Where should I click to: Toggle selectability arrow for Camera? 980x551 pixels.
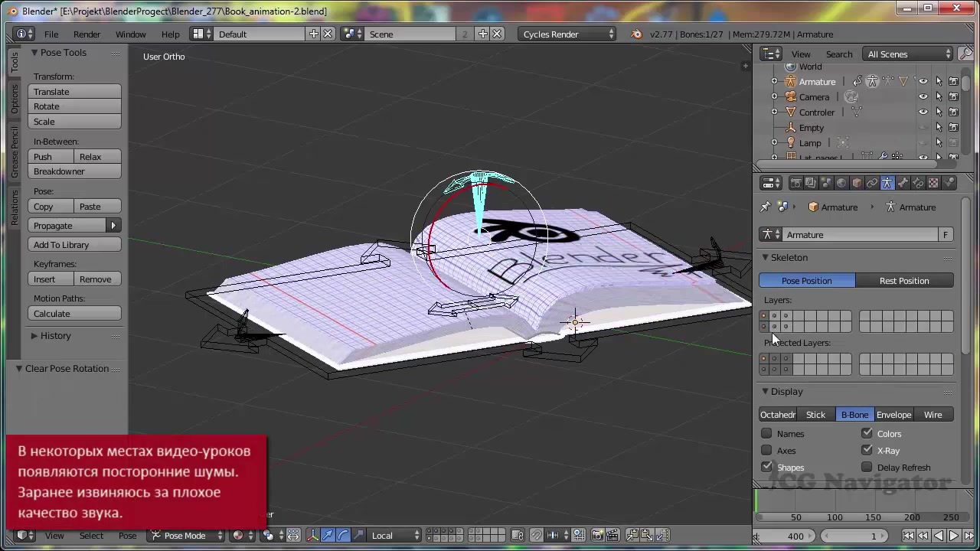point(939,96)
